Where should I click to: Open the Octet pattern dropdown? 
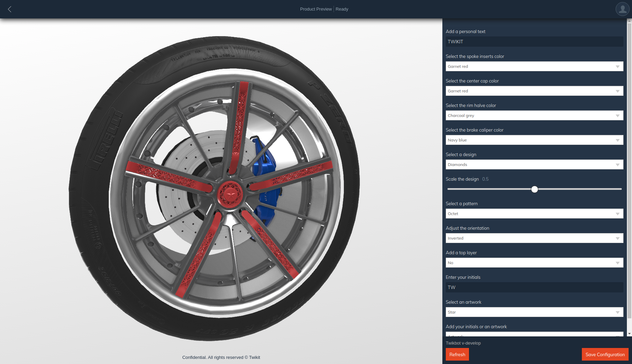point(534,213)
